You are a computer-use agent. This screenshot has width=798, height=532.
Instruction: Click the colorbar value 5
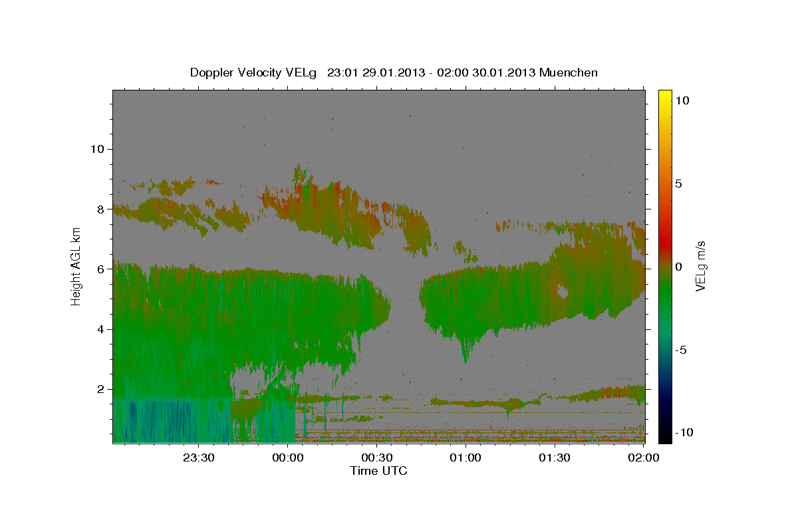point(678,184)
